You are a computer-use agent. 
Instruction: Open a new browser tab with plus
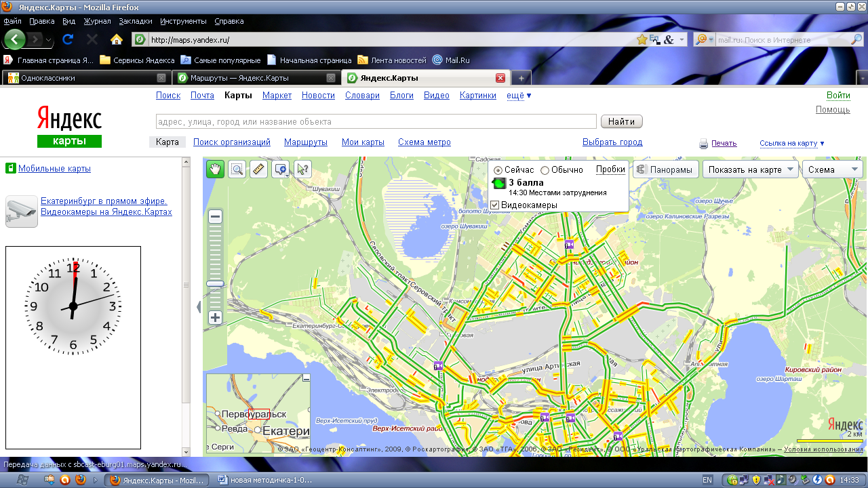tap(521, 78)
